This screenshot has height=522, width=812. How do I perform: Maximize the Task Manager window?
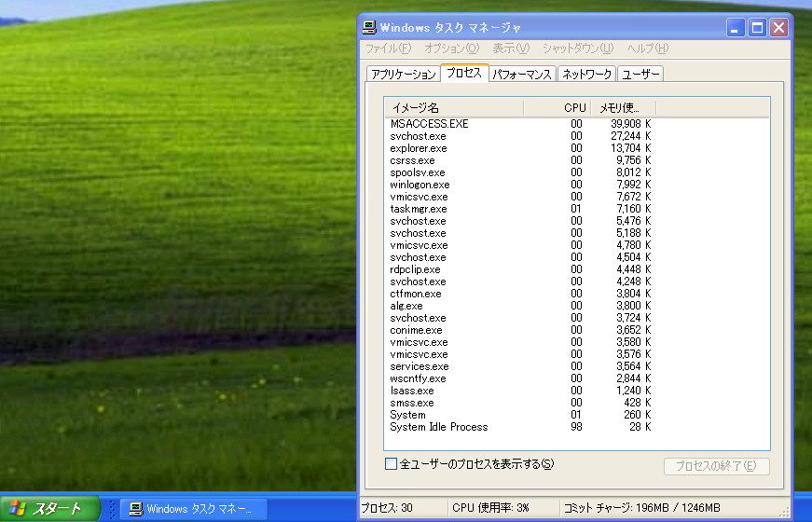click(x=757, y=27)
